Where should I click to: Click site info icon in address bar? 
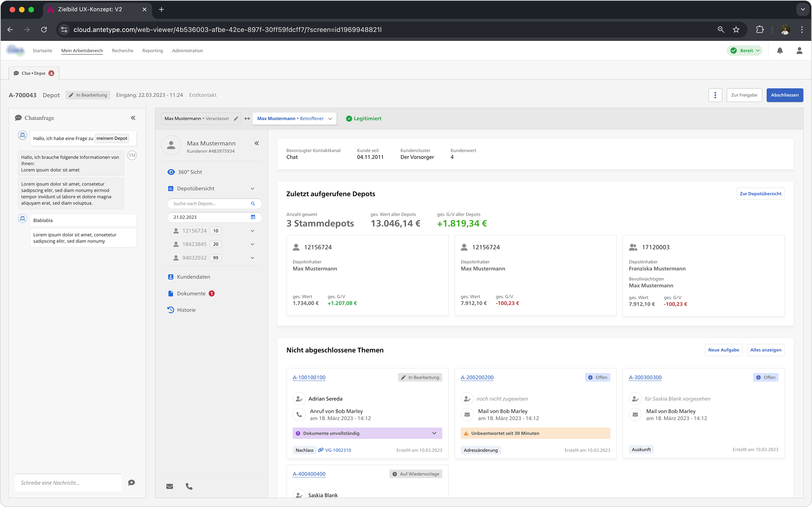[x=64, y=30]
